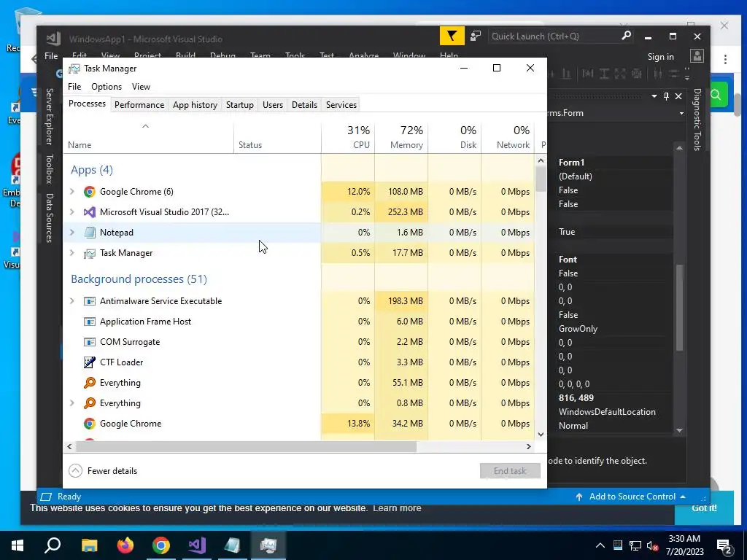This screenshot has width=747, height=560.
Task: Click Sign in in Visual Studio
Action: [660, 57]
